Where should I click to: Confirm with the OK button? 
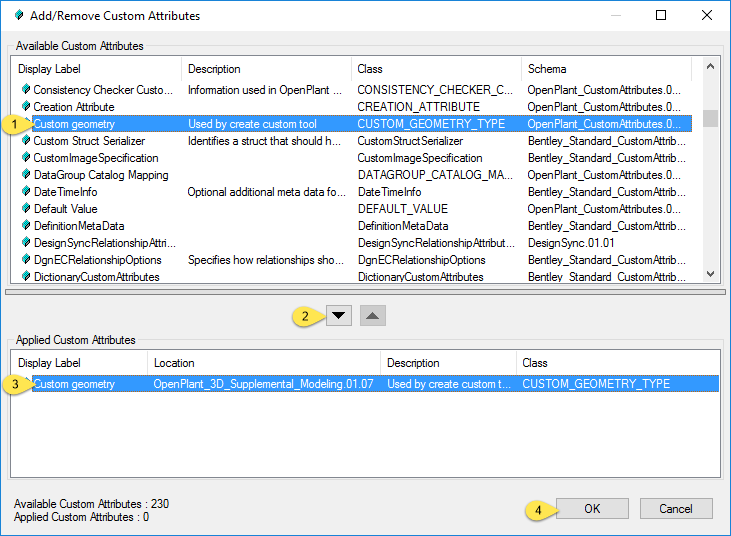(x=592, y=509)
